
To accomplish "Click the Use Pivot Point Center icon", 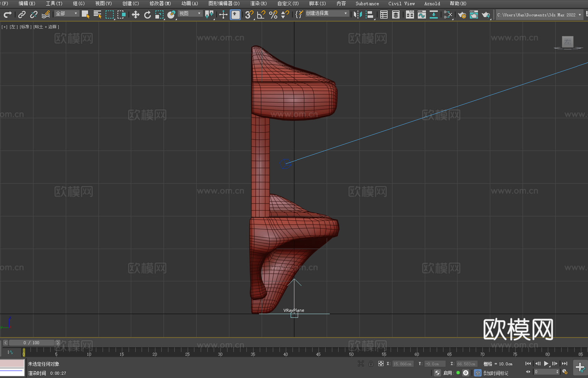I will (209, 14).
